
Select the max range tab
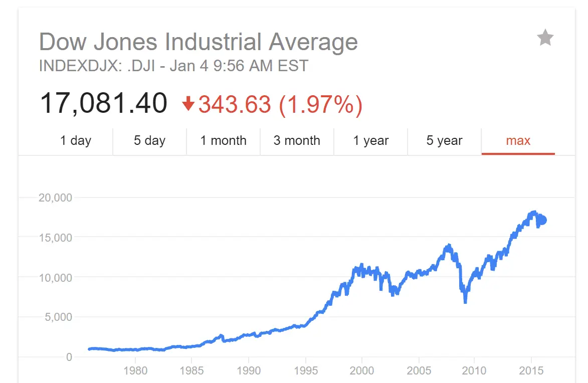click(x=518, y=141)
